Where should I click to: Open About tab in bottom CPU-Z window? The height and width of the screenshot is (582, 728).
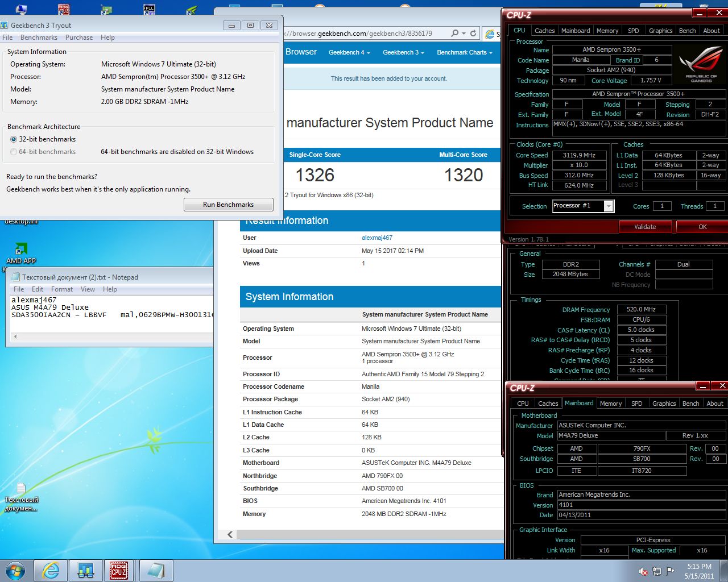point(715,404)
